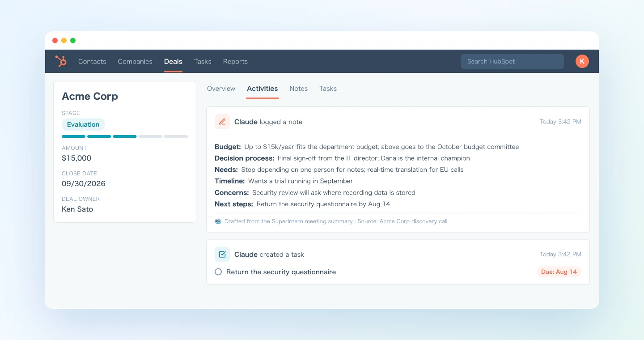Click the Claude created a task header text
This screenshot has width=644, height=340.
pos(269,255)
